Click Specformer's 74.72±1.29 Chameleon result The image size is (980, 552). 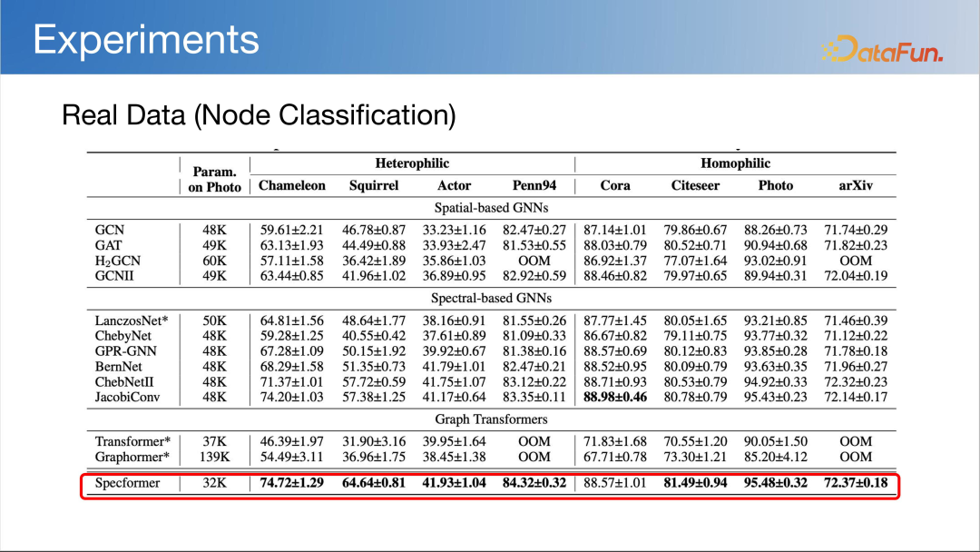292,483
